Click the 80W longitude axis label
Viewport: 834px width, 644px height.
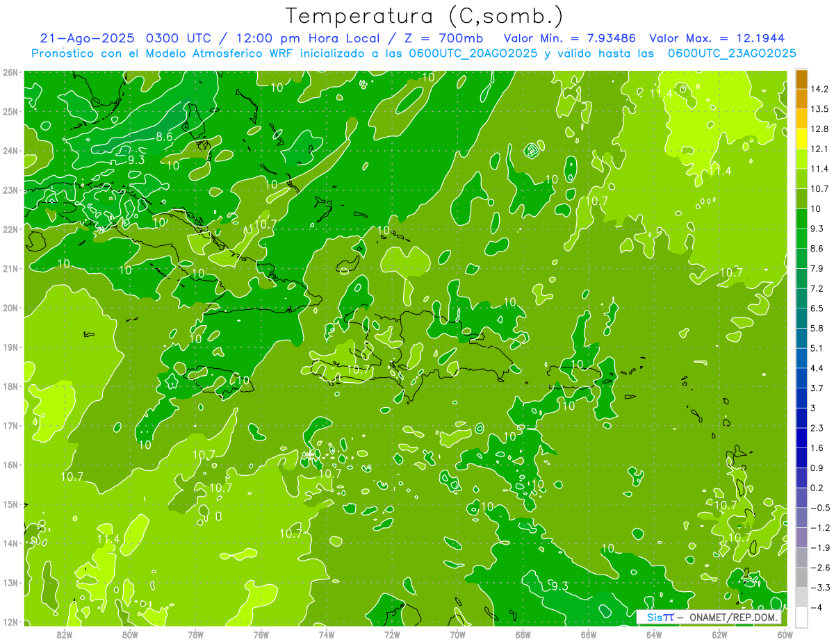pyautogui.click(x=130, y=634)
